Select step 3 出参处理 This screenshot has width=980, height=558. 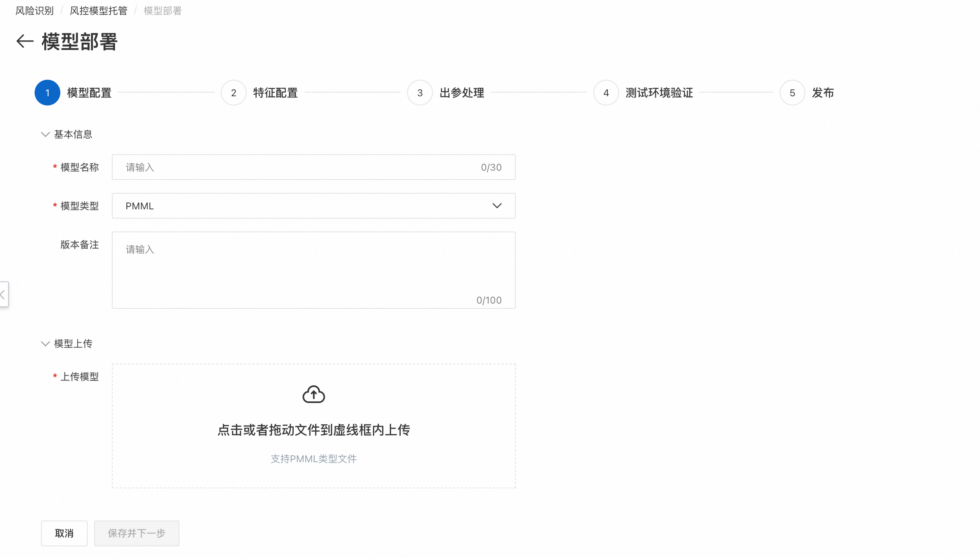coord(446,93)
